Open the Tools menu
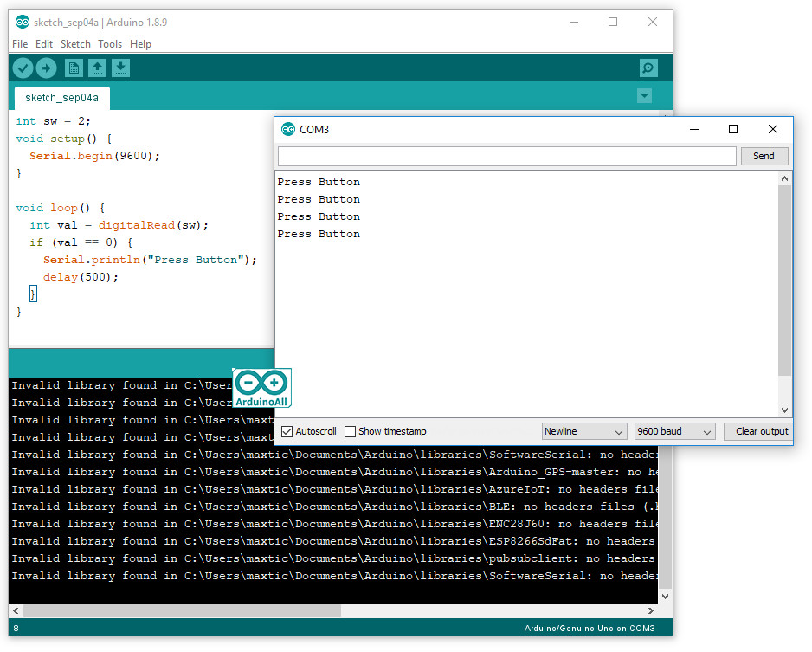 tap(110, 44)
